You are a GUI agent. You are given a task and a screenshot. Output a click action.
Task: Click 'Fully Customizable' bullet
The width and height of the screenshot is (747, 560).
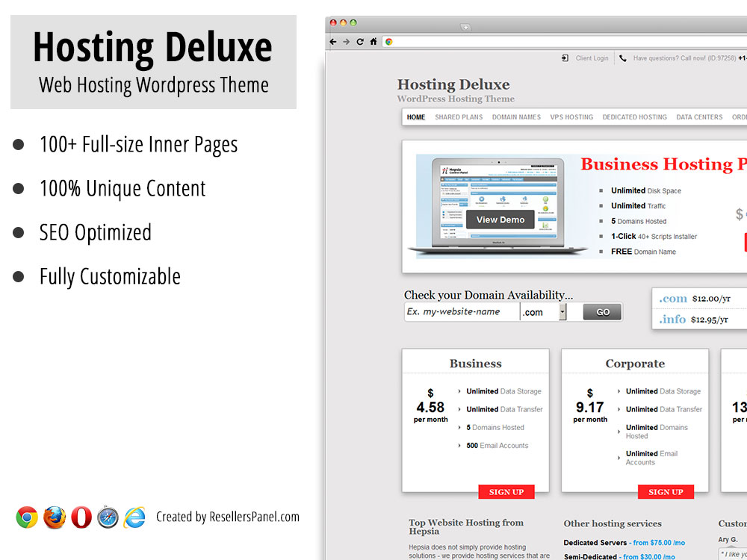pos(110,277)
